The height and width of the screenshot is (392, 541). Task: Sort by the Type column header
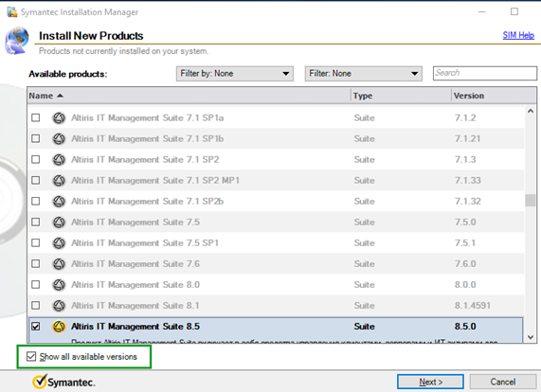pyautogui.click(x=401, y=96)
